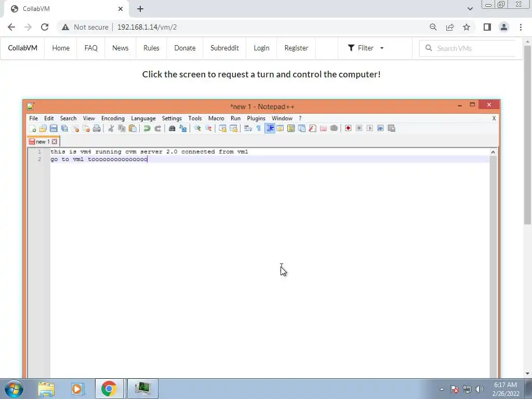Screen dimensions: 532x399
Task: Click the Search VMs input field
Action: 468,48
